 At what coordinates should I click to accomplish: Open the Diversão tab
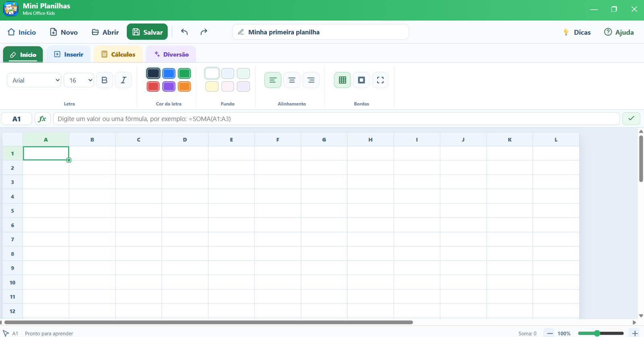coord(171,54)
